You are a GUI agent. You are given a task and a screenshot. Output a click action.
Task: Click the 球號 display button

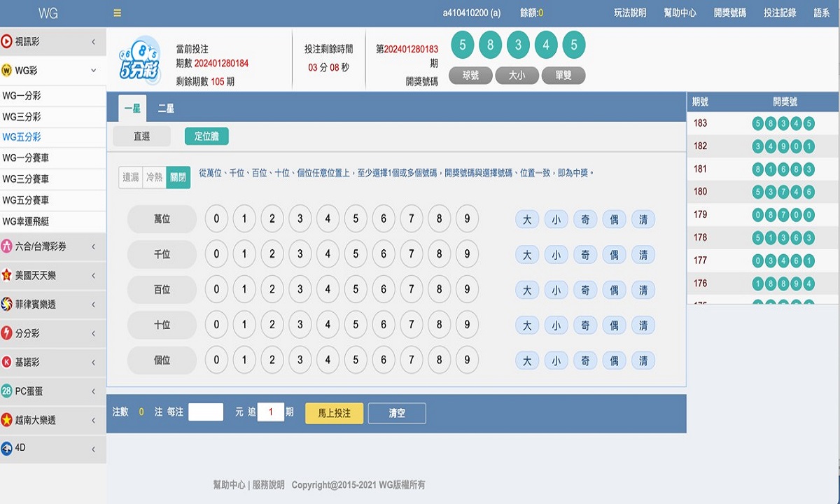[470, 76]
